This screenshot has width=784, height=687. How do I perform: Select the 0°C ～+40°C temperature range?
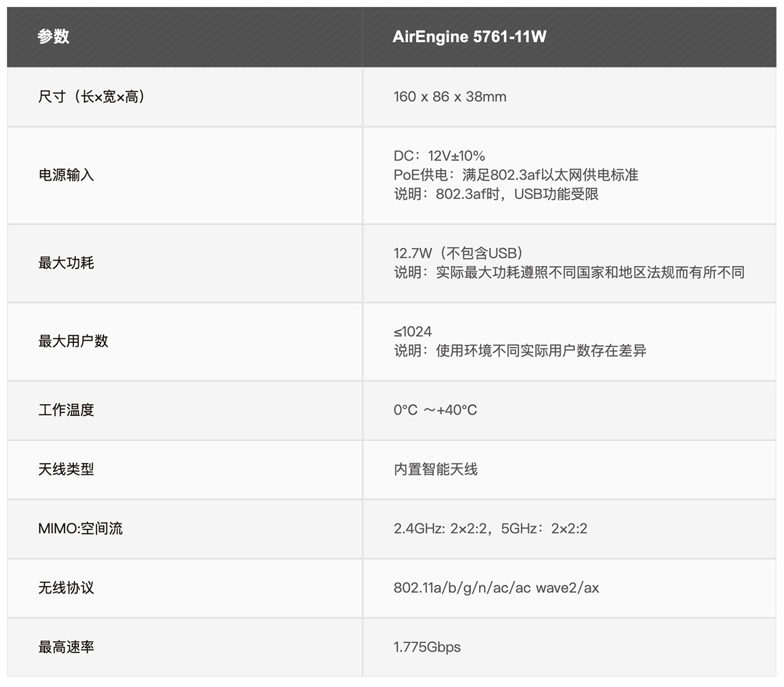(x=435, y=410)
